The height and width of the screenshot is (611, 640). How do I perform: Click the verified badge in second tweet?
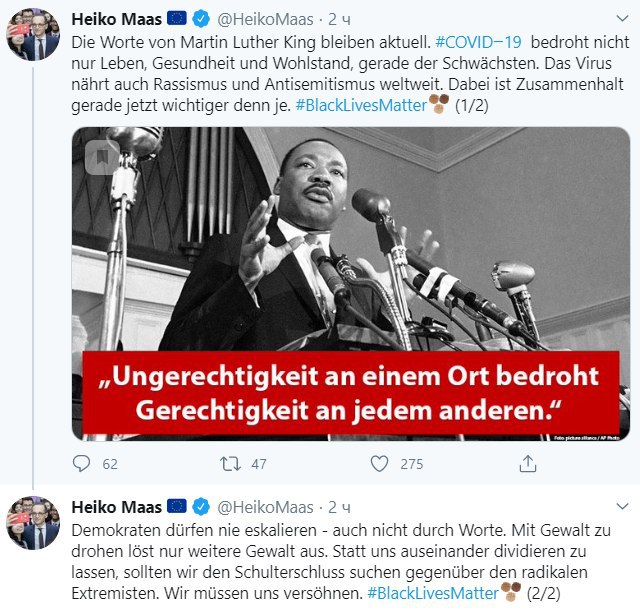tap(201, 507)
